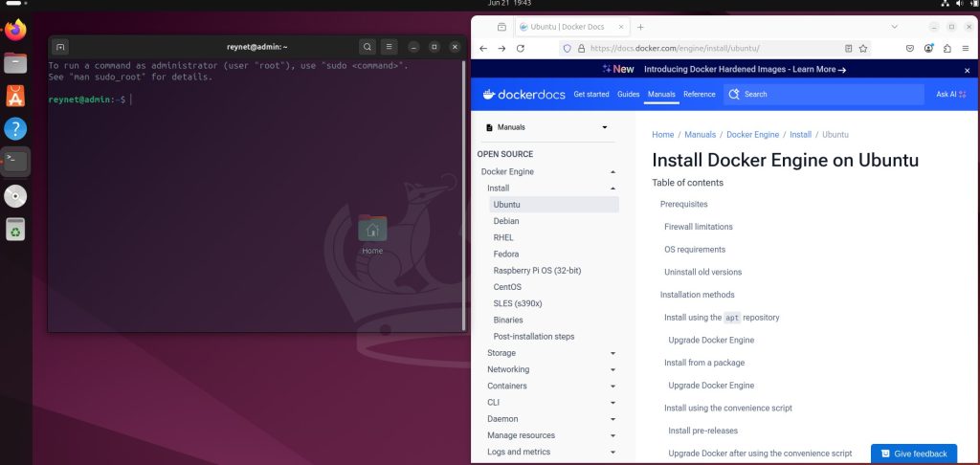Collapse the Docker Engine sidebar section
Screen dimensions: 980x465
(x=612, y=172)
